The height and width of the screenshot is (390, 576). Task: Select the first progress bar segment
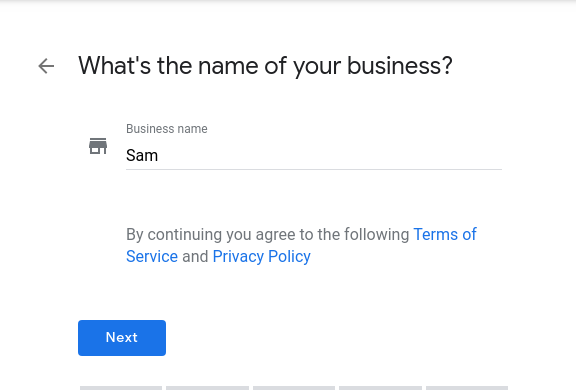pos(121,388)
